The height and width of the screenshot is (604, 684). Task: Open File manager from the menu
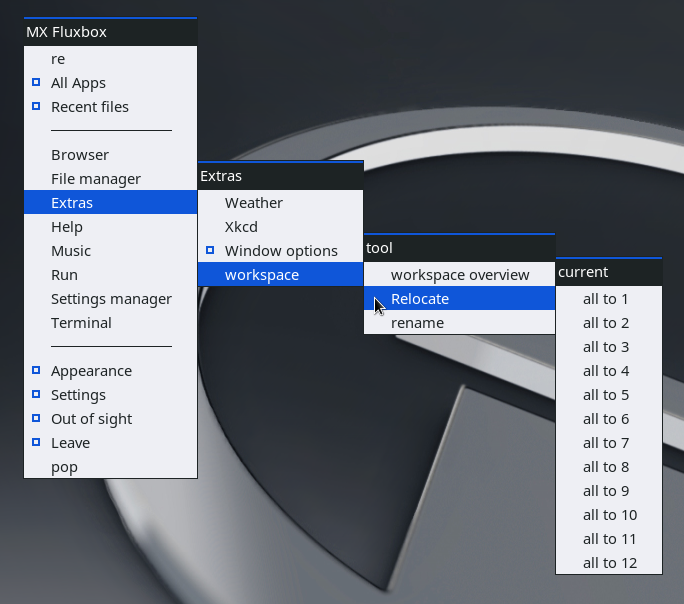(110, 178)
